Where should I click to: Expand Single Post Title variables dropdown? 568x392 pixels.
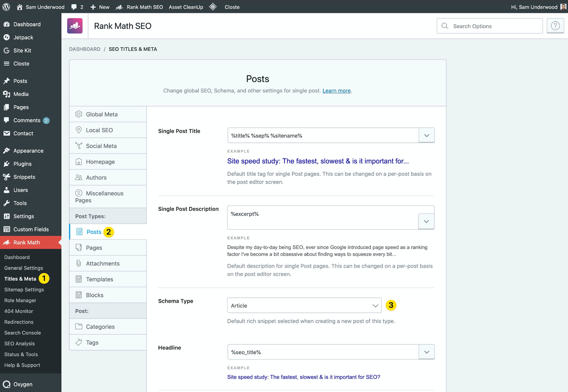(x=426, y=135)
